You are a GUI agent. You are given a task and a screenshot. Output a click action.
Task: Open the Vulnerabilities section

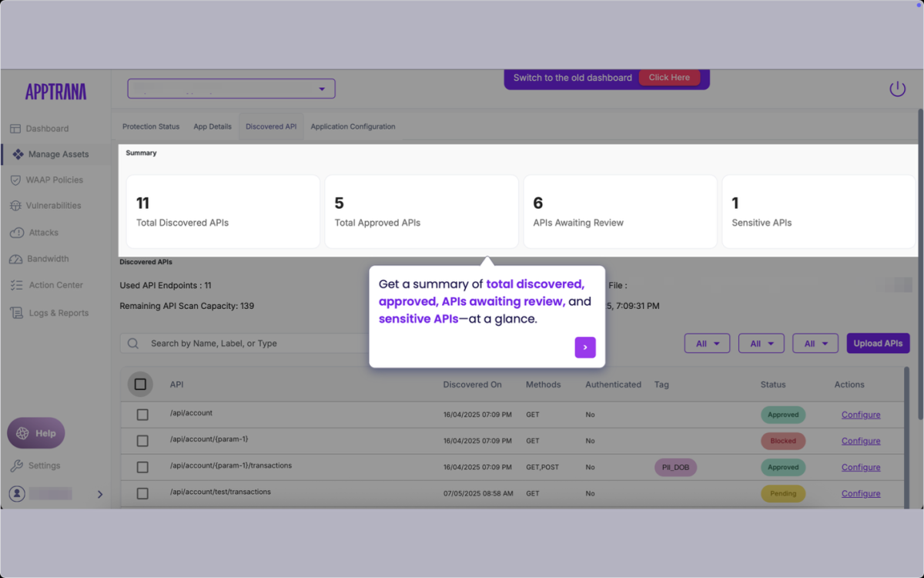pos(54,206)
